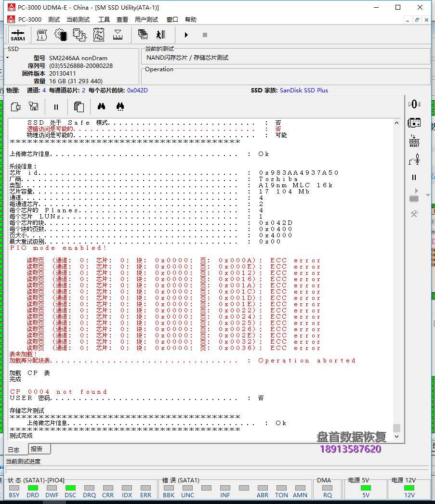Save the log with the disk icon

click(33, 106)
